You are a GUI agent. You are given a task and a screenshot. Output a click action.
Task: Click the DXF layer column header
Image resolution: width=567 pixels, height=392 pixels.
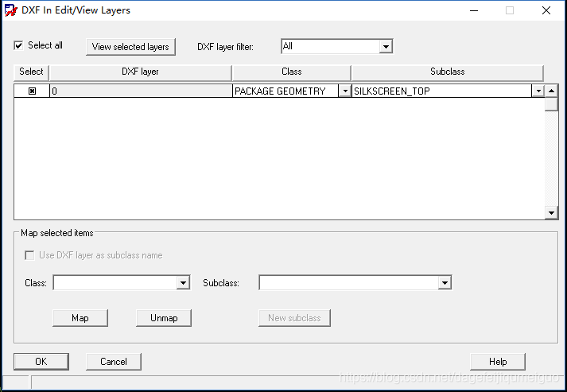[x=140, y=72]
